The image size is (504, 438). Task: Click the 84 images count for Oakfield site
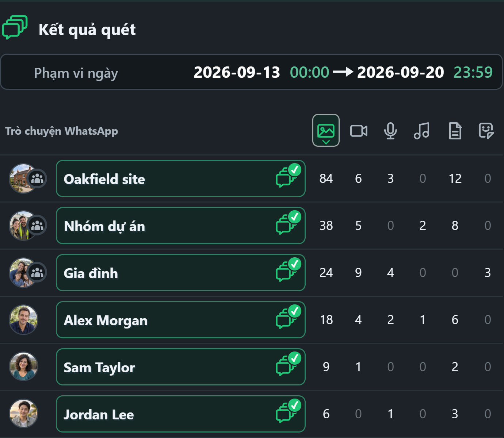tap(326, 178)
